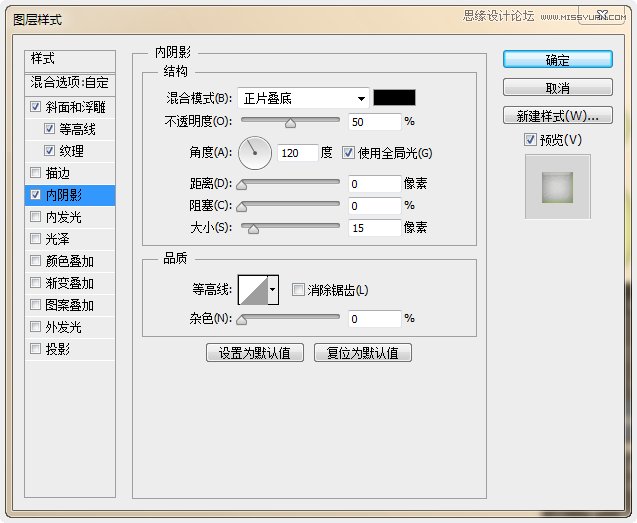Enable the 渐变叠加 checkbox

(36, 282)
